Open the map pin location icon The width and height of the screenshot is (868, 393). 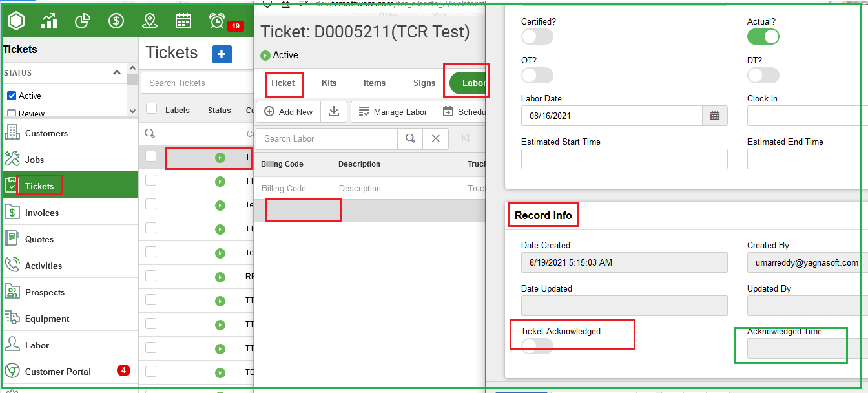pyautogui.click(x=150, y=21)
